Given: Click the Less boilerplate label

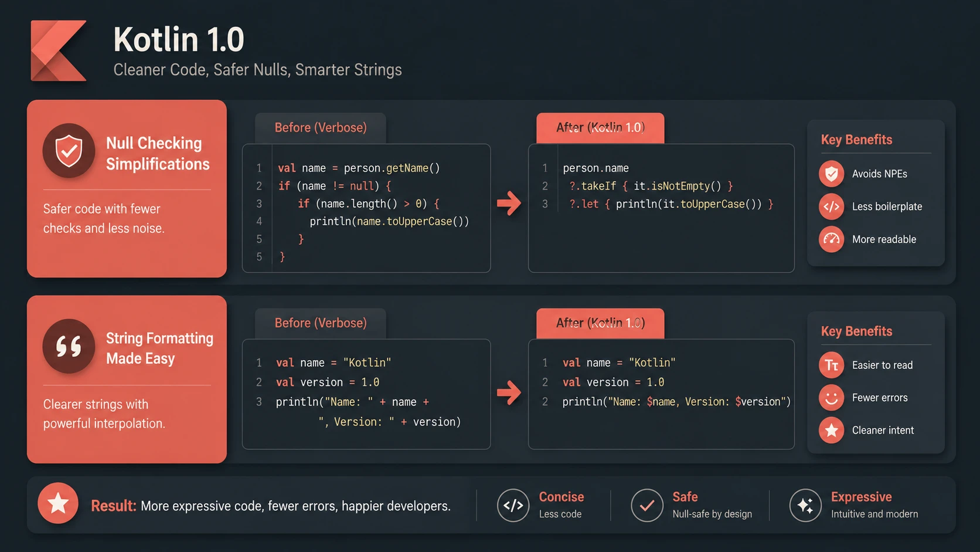Looking at the screenshot, I should point(887,206).
